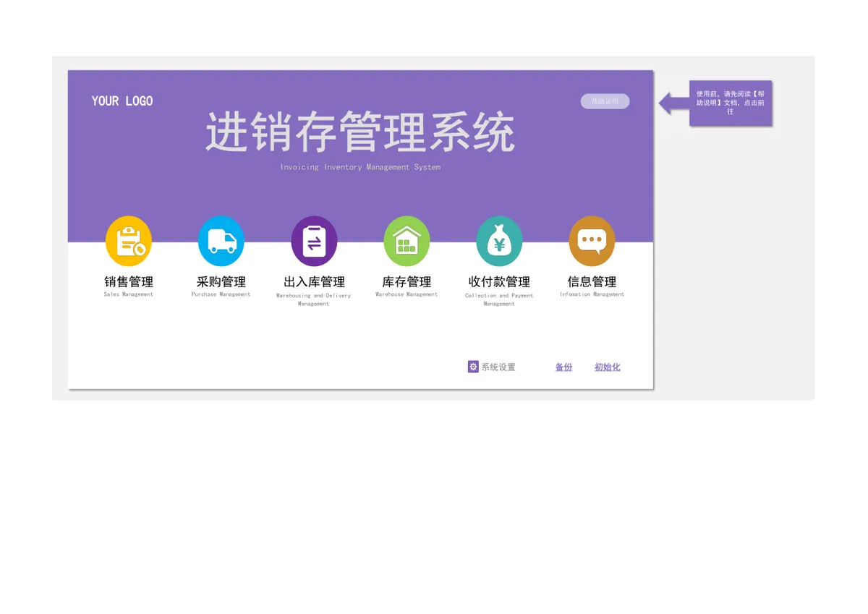Open the teal money bag payment icon
The image size is (868, 614).
499,242
